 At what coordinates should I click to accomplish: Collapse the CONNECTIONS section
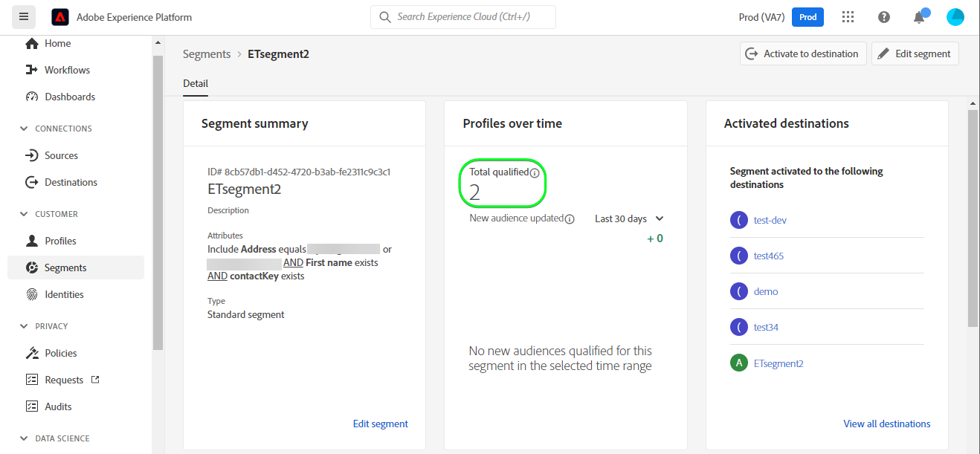(24, 129)
